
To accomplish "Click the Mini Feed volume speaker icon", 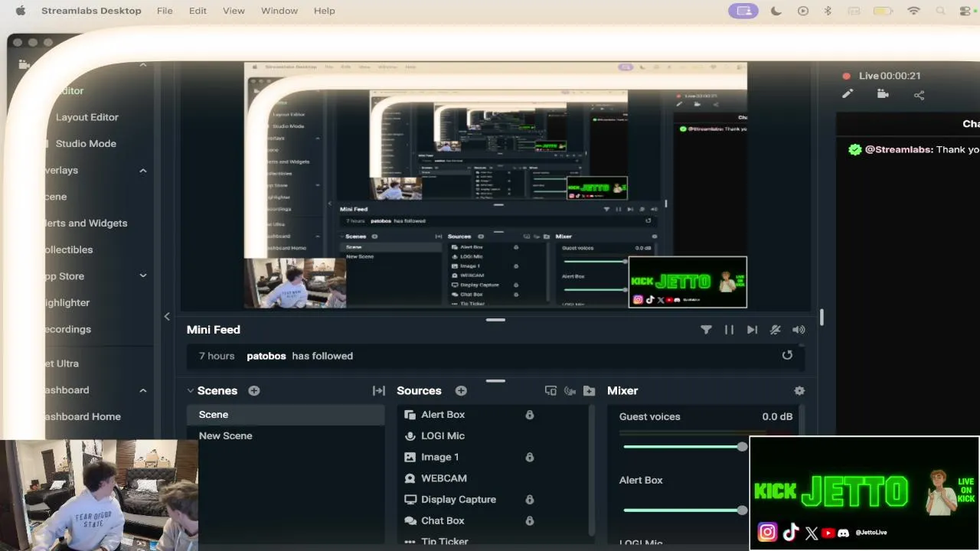I will pos(799,330).
